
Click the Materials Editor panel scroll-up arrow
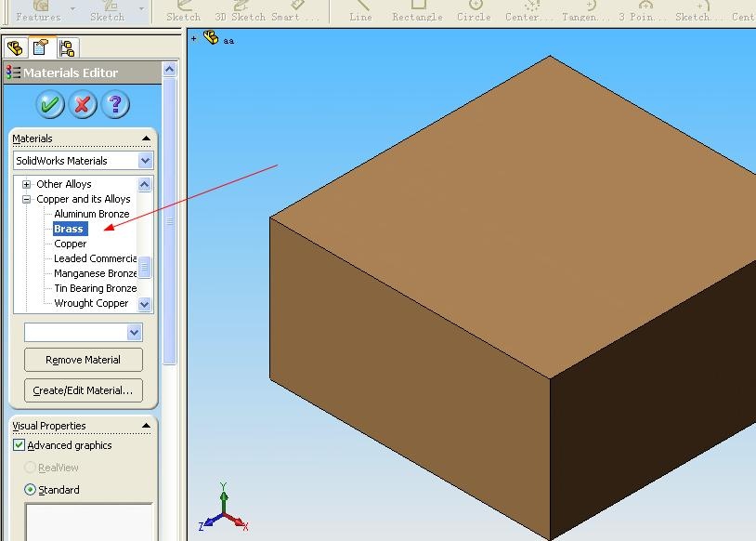(x=169, y=70)
